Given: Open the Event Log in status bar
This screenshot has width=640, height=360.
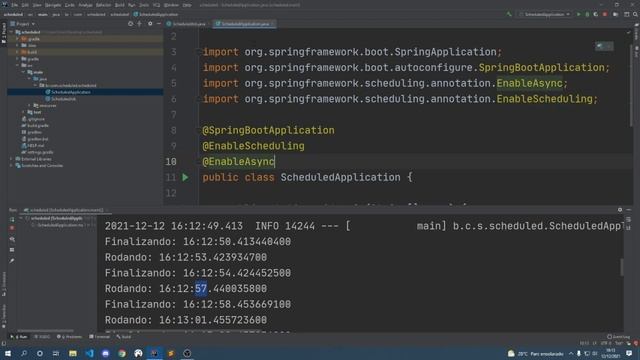Looking at the screenshot, I should coord(619,337).
